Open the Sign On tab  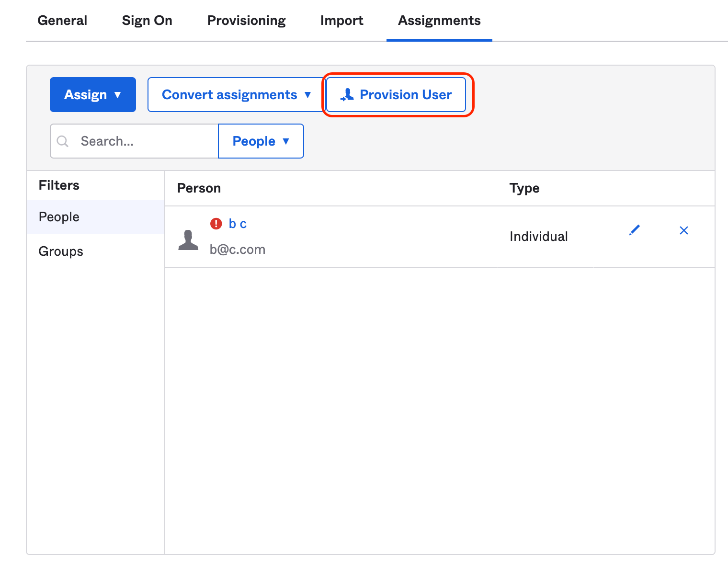[147, 20]
